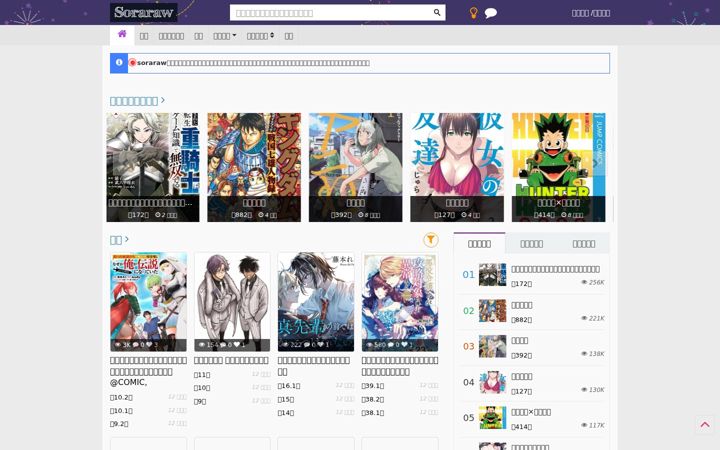Click ranking 04 small cover thumbnail
The height and width of the screenshot is (450, 720).
pos(492,382)
